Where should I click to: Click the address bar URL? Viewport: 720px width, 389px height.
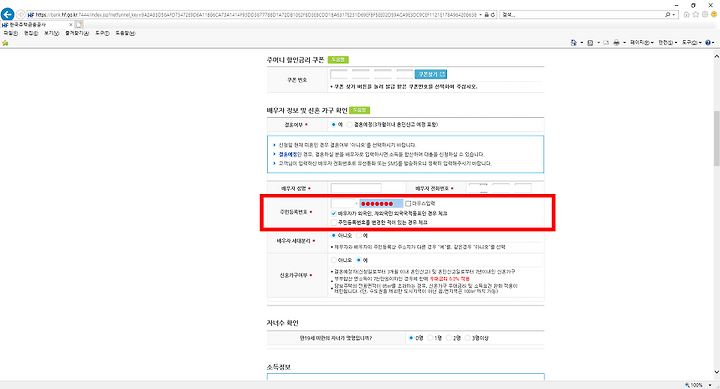pyautogui.click(x=256, y=15)
